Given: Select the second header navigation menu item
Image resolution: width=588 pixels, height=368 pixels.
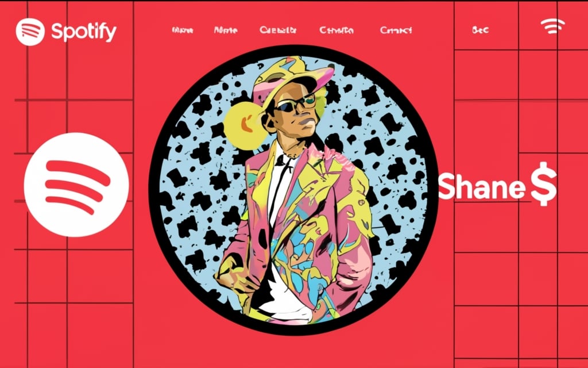Looking at the screenshot, I should click(225, 30).
